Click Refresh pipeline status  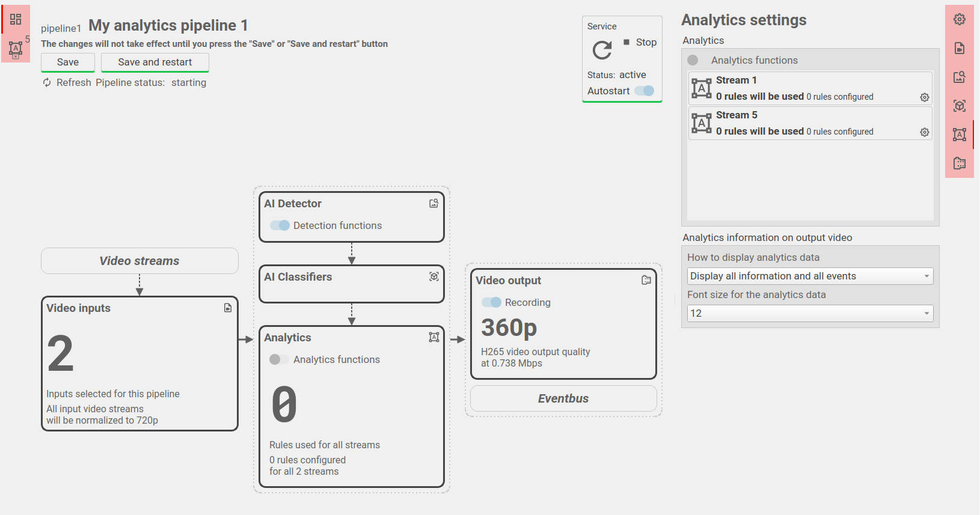tap(67, 83)
